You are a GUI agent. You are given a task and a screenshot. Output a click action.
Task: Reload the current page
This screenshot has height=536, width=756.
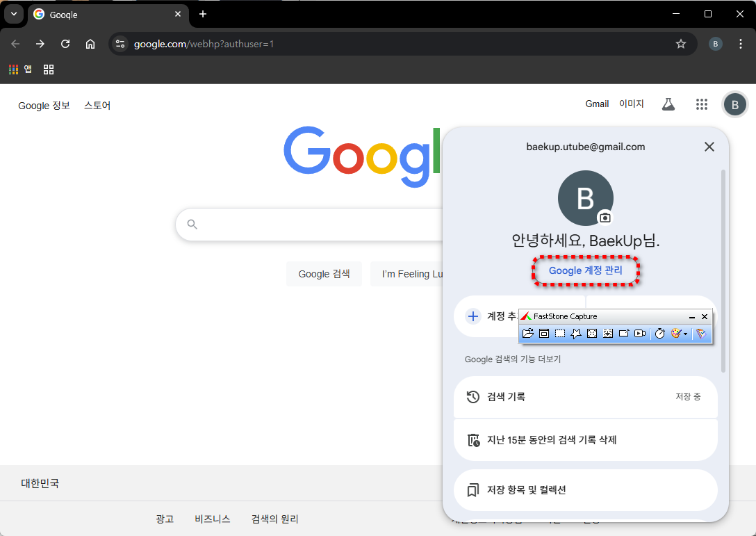[65, 44]
